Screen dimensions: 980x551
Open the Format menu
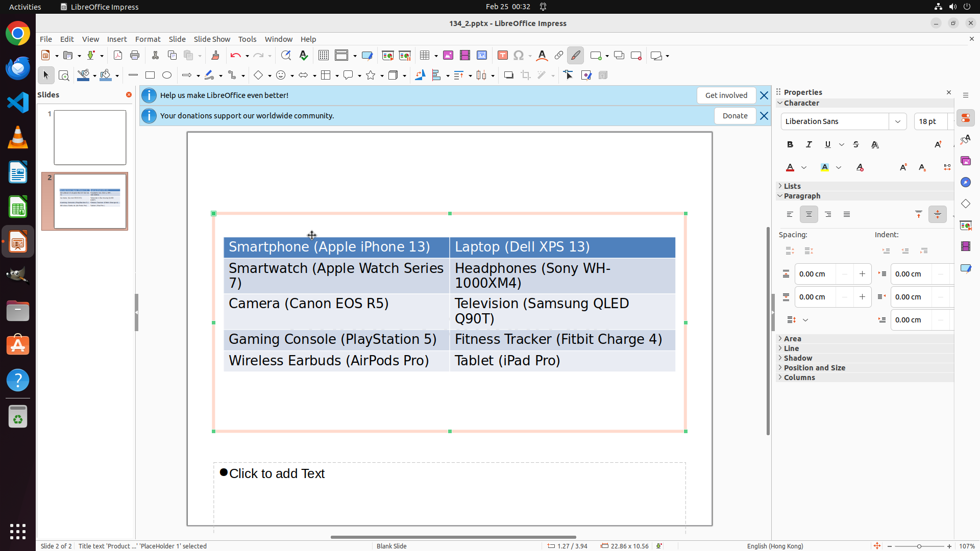click(148, 39)
